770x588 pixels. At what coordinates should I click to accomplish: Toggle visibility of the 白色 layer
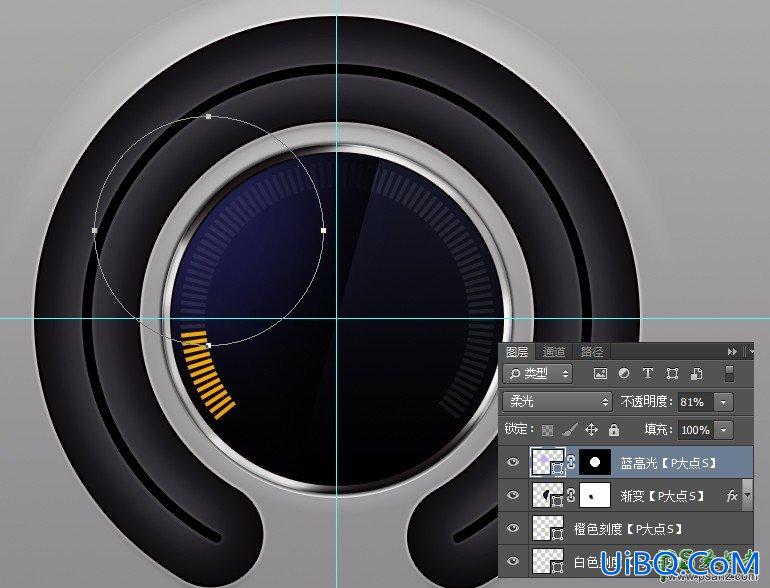(513, 560)
